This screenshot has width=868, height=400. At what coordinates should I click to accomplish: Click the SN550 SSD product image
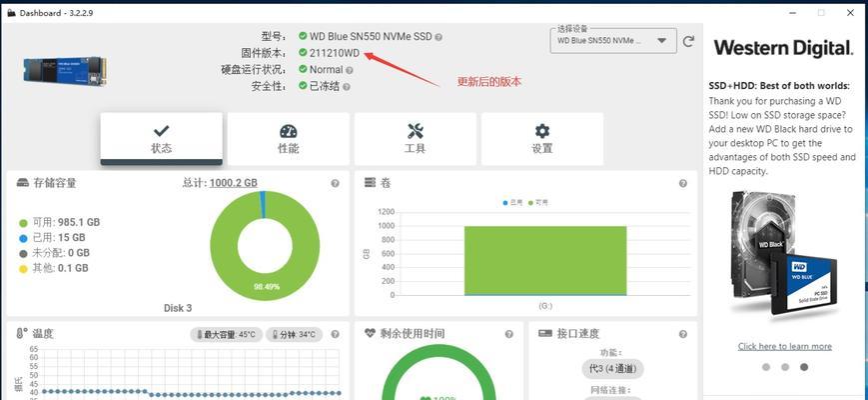[x=65, y=70]
